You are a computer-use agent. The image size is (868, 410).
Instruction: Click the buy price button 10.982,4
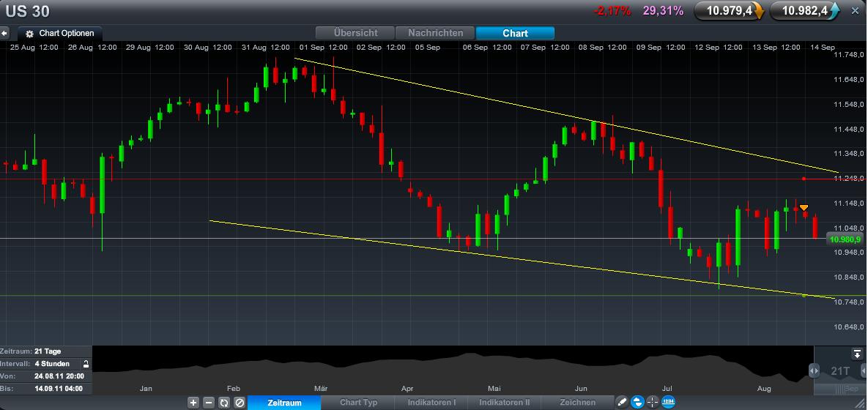point(806,10)
